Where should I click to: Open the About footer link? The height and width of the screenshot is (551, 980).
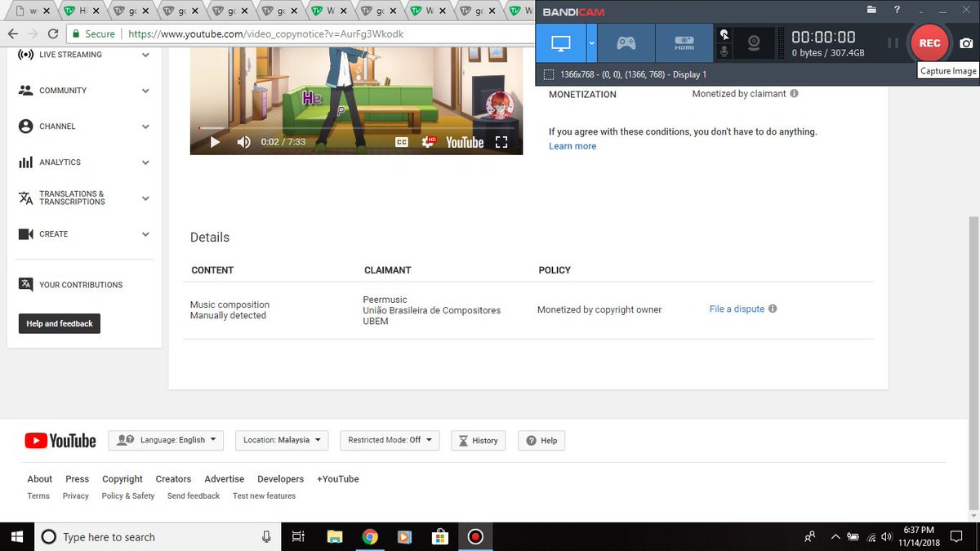pos(39,479)
